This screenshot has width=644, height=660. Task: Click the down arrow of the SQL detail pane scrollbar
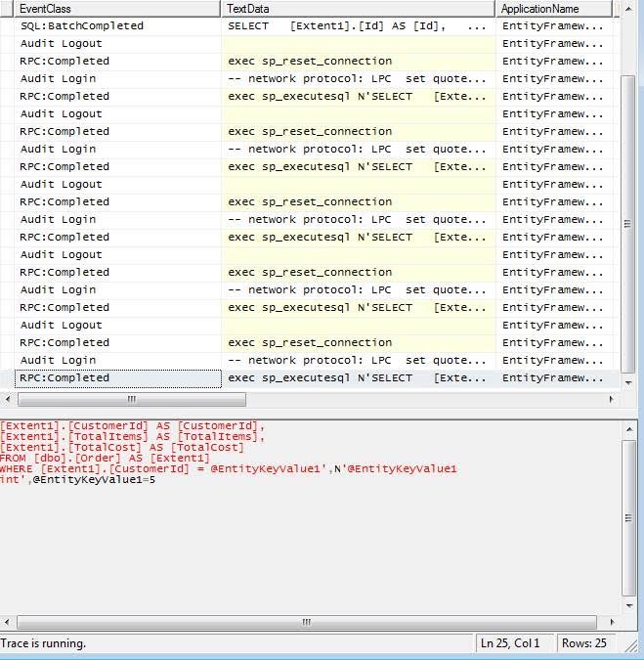(x=629, y=605)
